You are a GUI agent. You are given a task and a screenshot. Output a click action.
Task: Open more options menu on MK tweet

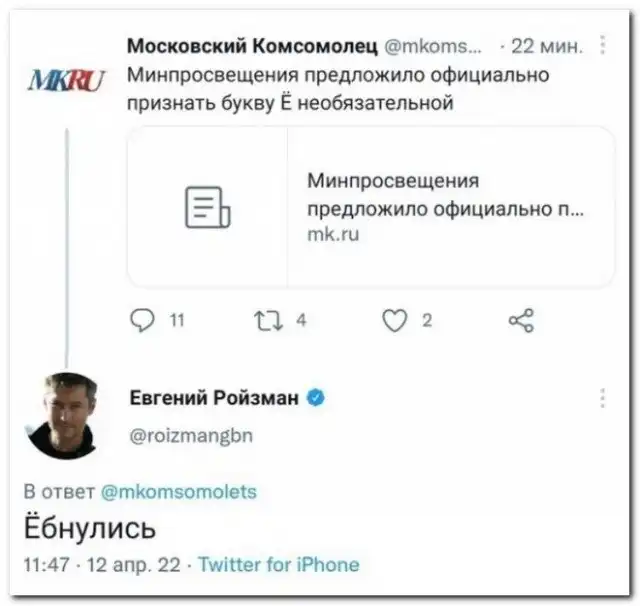602,45
